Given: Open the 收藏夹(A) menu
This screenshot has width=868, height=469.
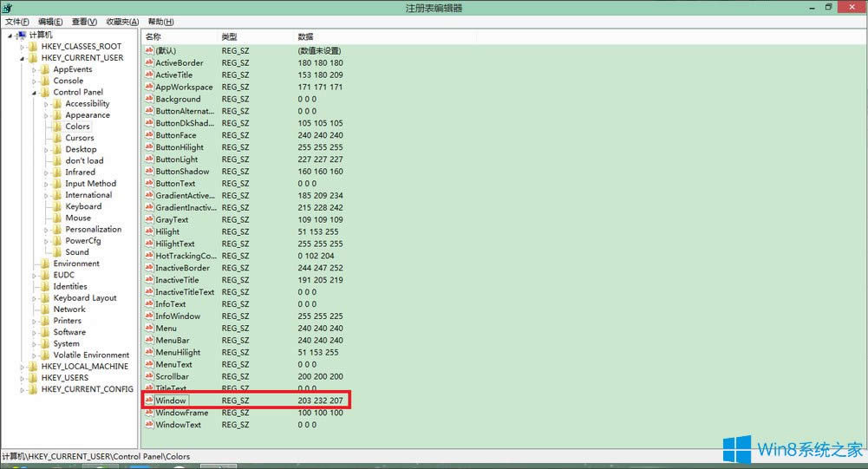Looking at the screenshot, I should (x=122, y=22).
